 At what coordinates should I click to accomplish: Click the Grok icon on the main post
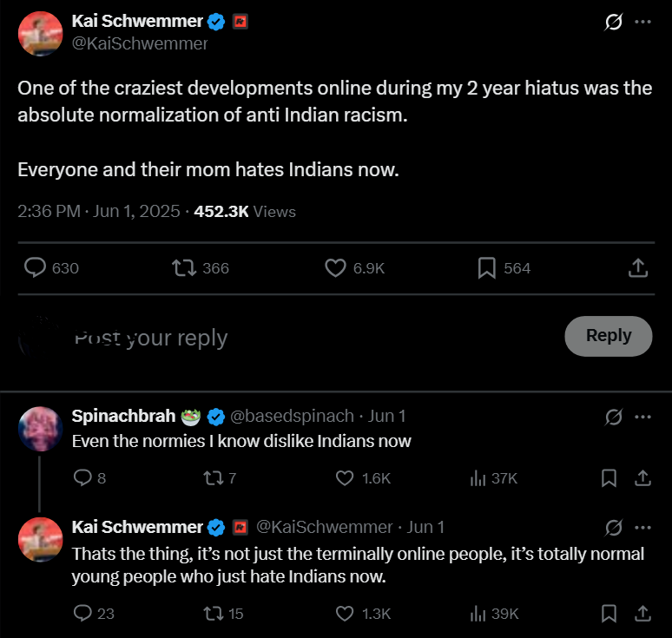tap(613, 23)
